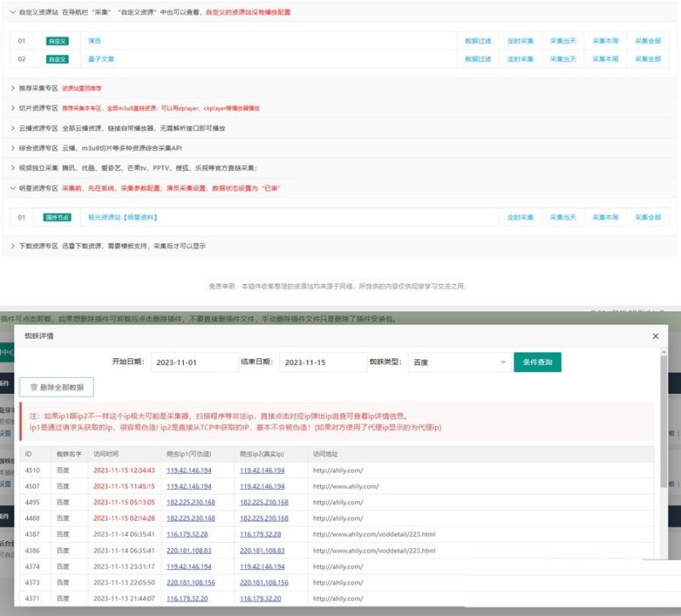Click the 结束日期 input field

(x=322, y=362)
